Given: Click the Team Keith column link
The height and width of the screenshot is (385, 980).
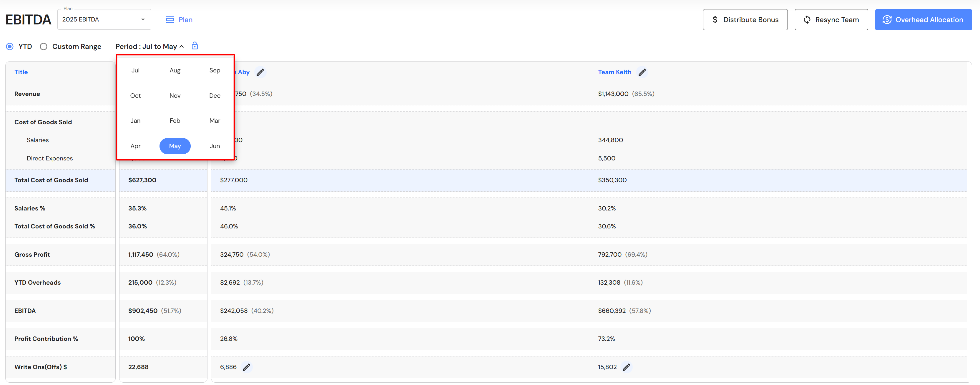Looking at the screenshot, I should (x=614, y=72).
